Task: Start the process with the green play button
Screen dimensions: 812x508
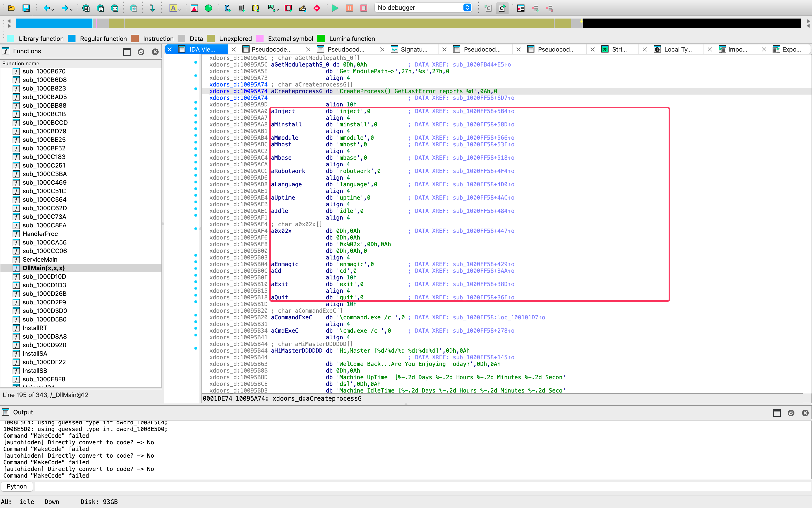Action: pos(335,8)
